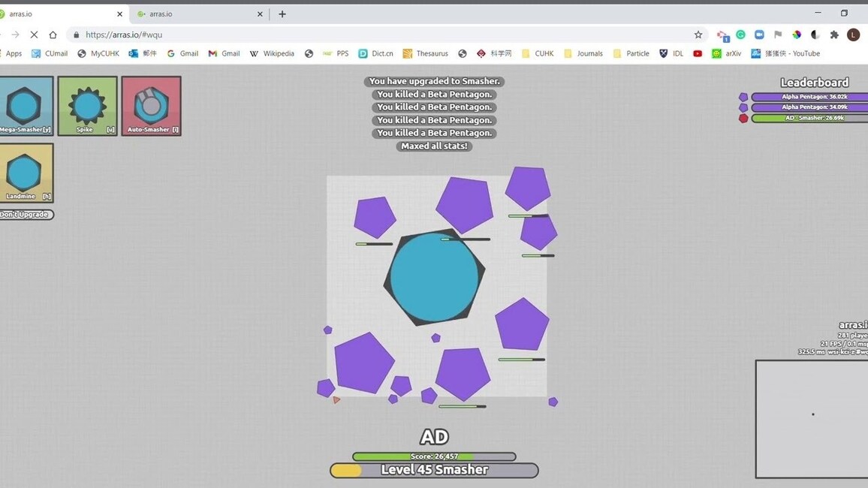Click the globe bookmark after Wikipedia
The width and height of the screenshot is (868, 488).
tap(309, 53)
